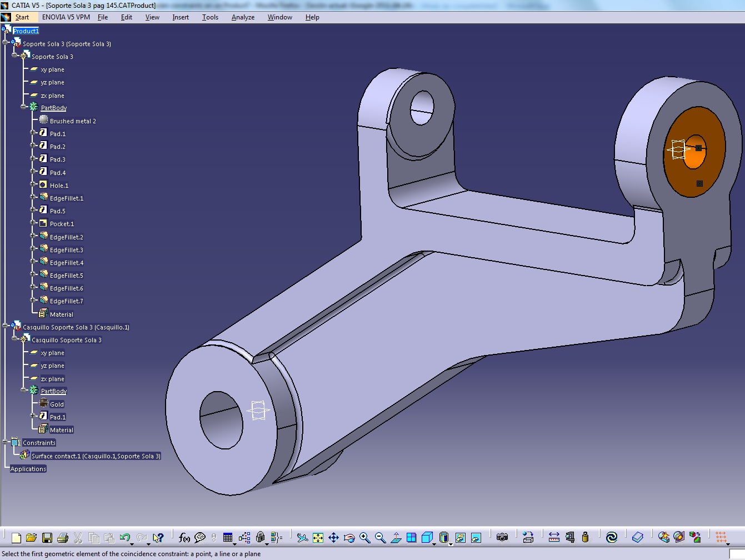Collapse the Casquillo Soporte Sola 3 (Casquillo.1) node
The width and height of the screenshot is (745, 560).
point(6,326)
